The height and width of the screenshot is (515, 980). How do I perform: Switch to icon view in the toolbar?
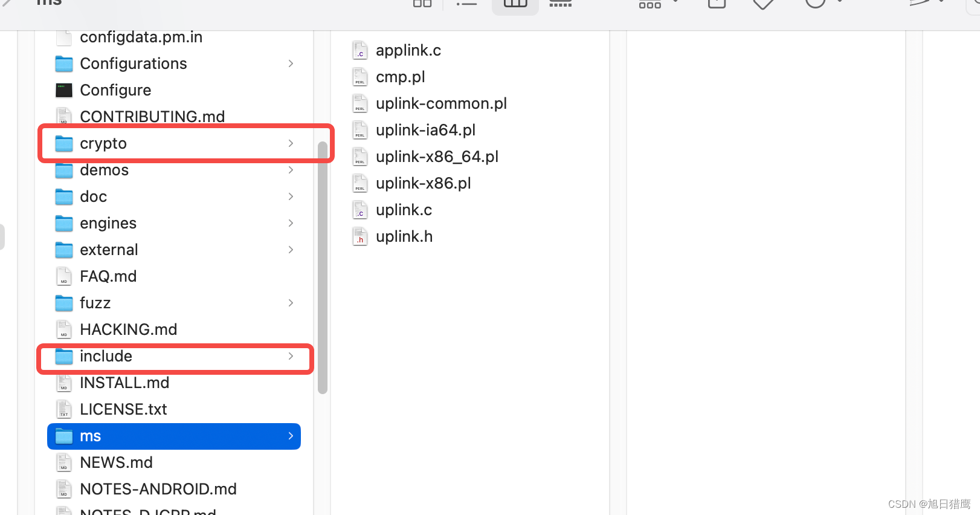[x=422, y=5]
